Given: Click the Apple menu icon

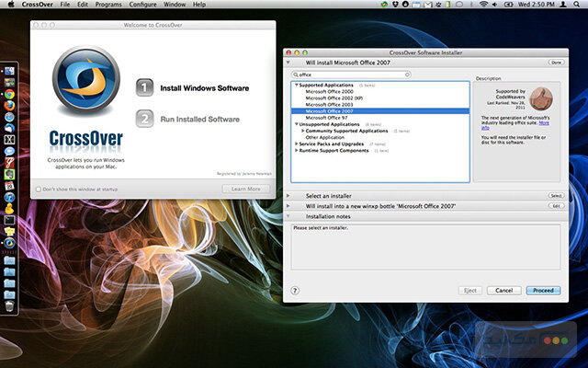Looking at the screenshot, I should point(11,5).
